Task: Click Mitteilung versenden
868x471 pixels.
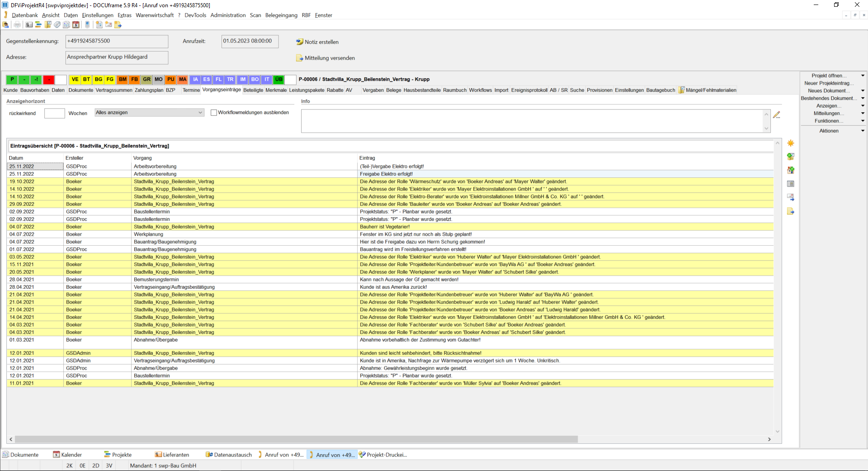Action: pos(325,58)
